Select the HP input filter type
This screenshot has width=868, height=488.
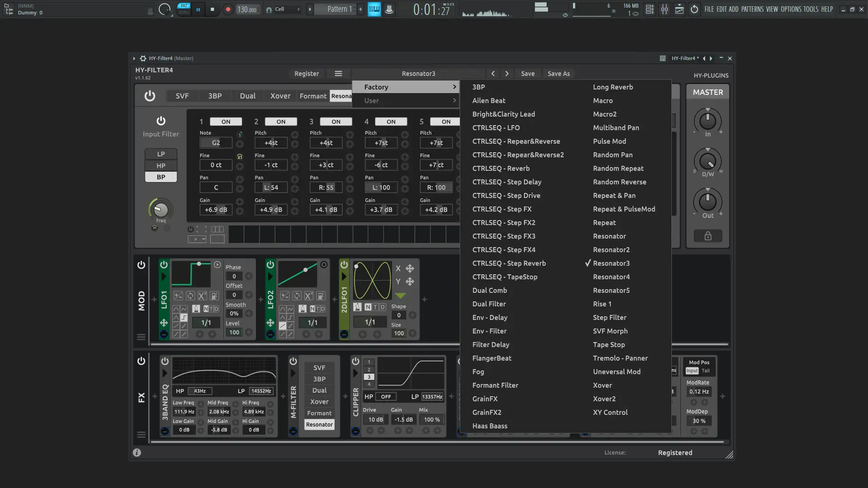coord(161,165)
